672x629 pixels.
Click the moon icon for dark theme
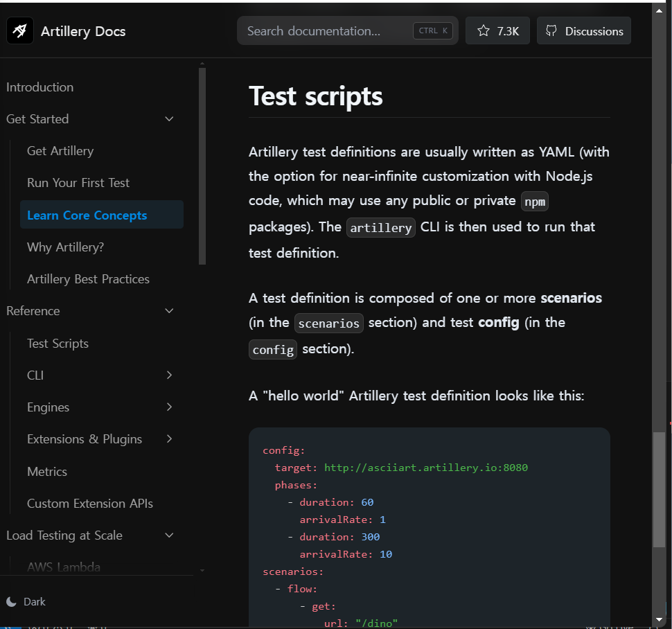(12, 602)
